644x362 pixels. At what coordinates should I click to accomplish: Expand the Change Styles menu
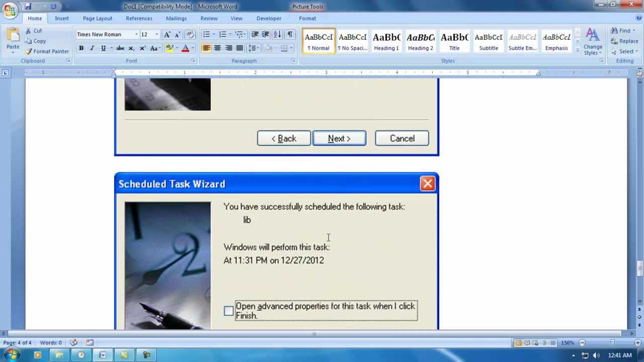pyautogui.click(x=593, y=42)
